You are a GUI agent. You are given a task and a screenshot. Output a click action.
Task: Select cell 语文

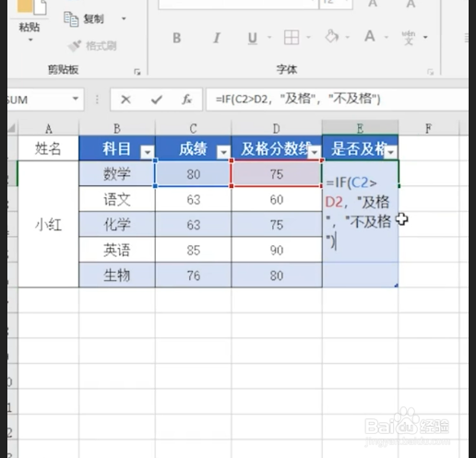coord(117,199)
